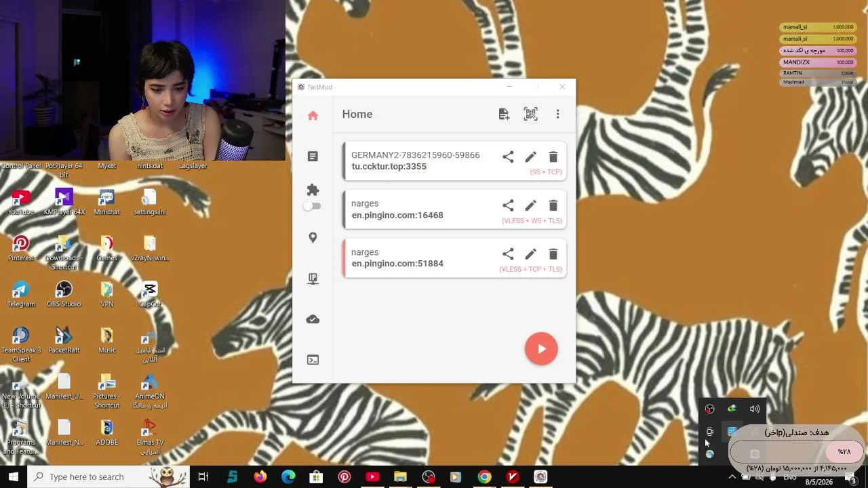Open the cloud checkmark section in NetMod sidebar
Image resolution: width=868 pixels, height=488 pixels.
pos(313,319)
